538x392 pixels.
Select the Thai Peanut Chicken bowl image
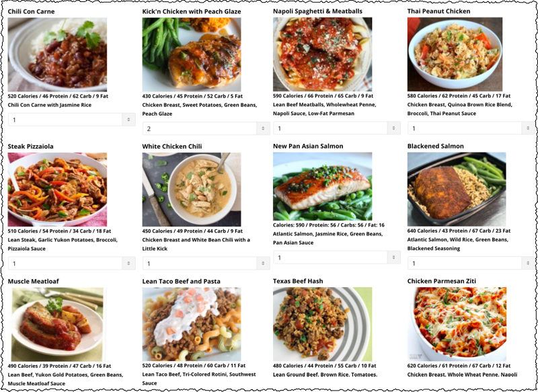455,54
